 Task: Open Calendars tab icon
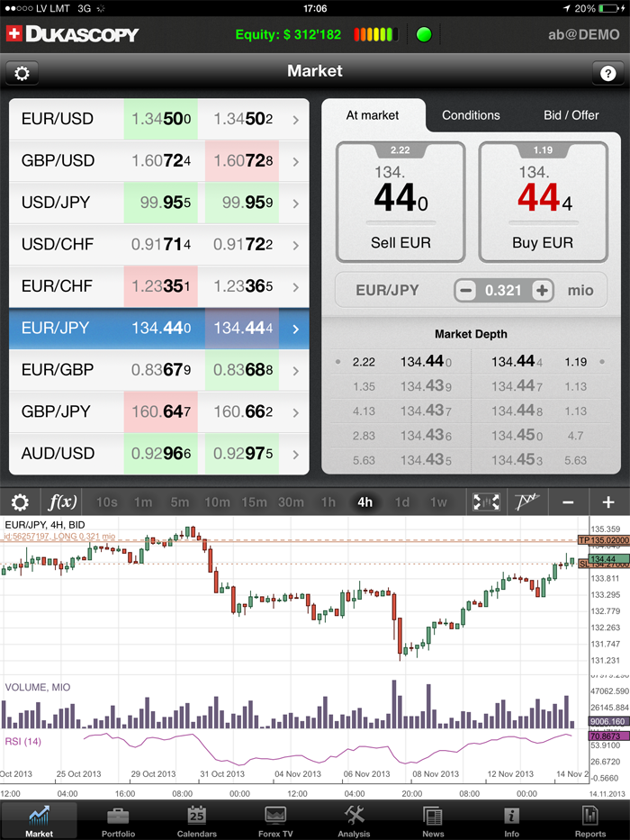pos(196,821)
